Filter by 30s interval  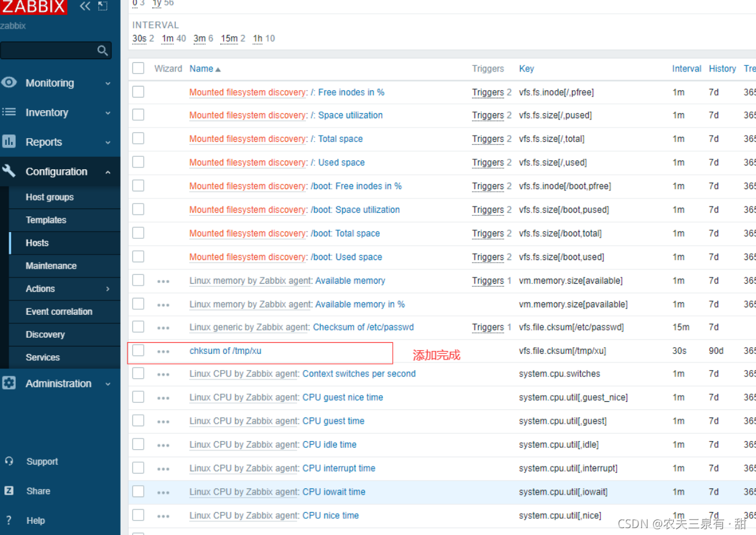pos(139,38)
